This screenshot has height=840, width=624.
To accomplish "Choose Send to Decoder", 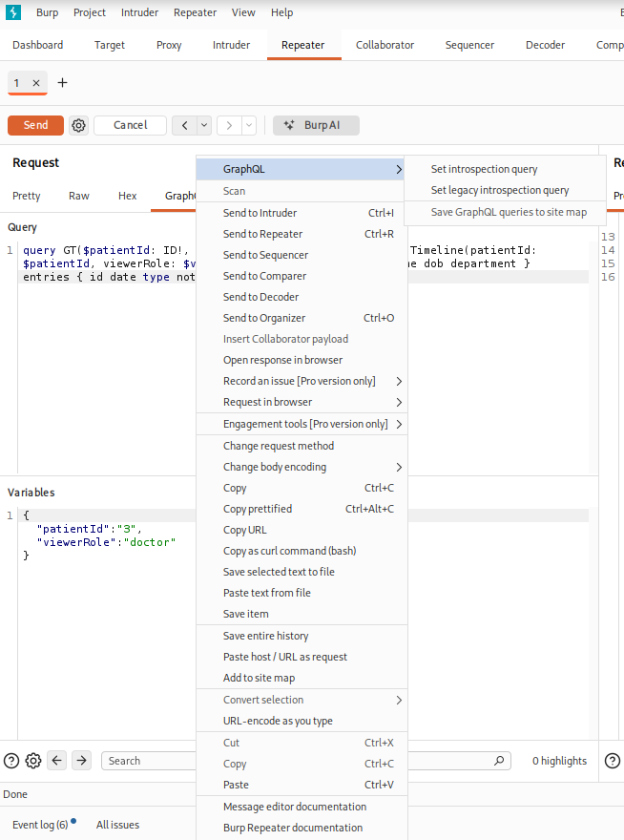I will (302, 297).
